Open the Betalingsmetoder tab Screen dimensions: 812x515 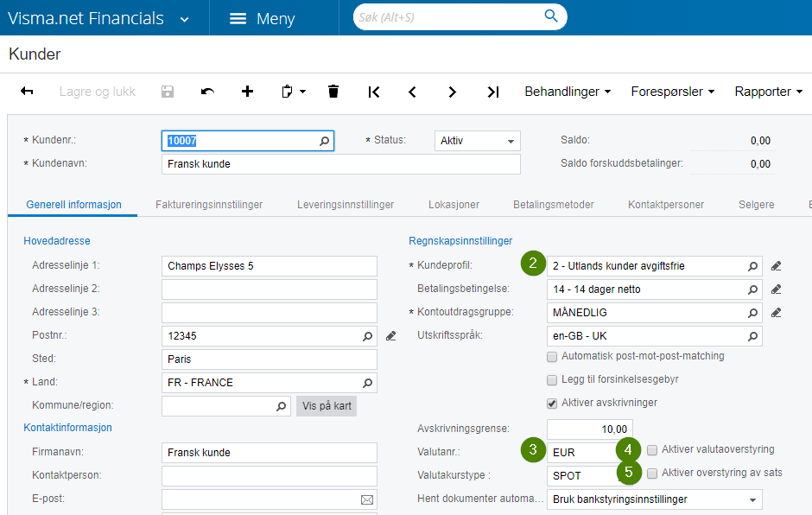point(553,205)
